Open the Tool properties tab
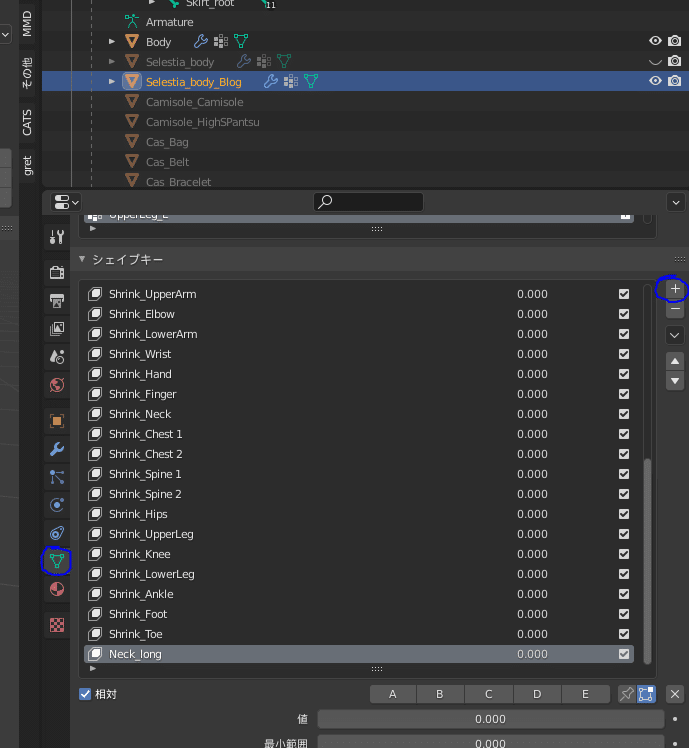The width and height of the screenshot is (689, 748). point(57,237)
